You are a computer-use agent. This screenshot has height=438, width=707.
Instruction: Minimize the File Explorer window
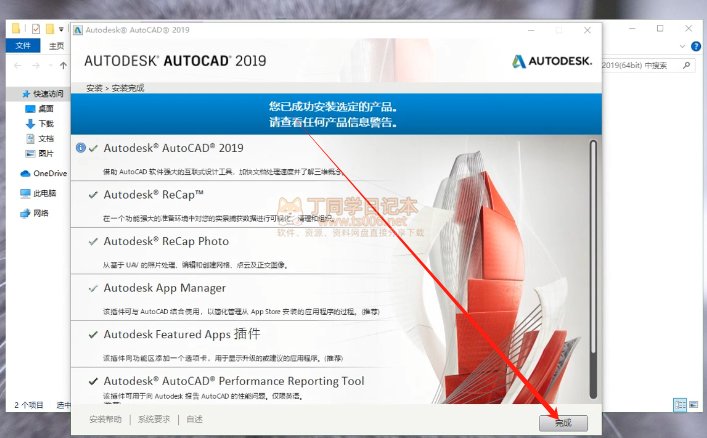(x=632, y=28)
